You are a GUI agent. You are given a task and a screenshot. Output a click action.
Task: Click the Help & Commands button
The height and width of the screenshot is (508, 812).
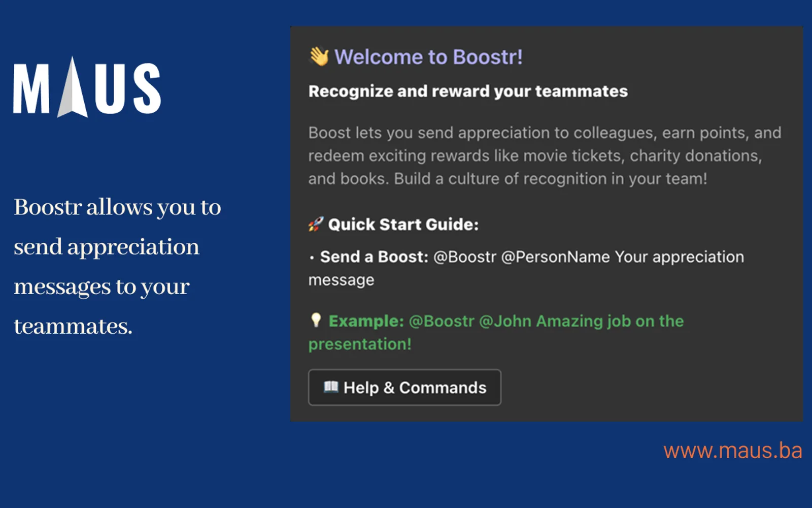(x=404, y=388)
